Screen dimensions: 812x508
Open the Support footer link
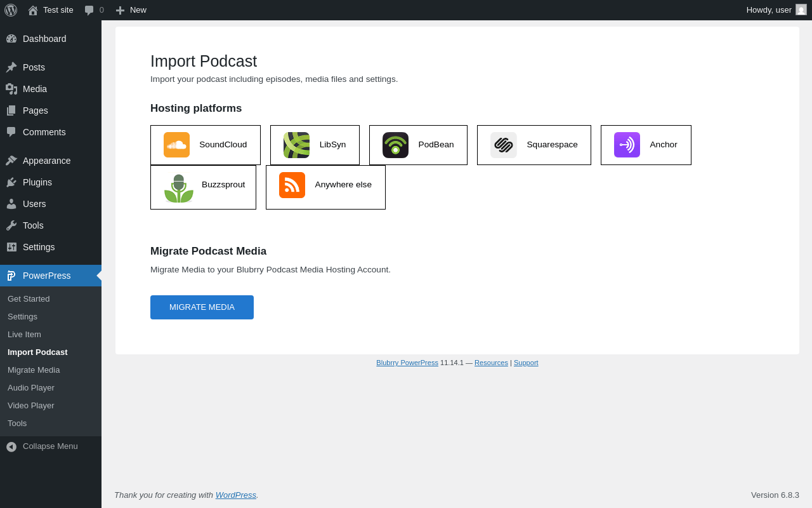pos(526,363)
